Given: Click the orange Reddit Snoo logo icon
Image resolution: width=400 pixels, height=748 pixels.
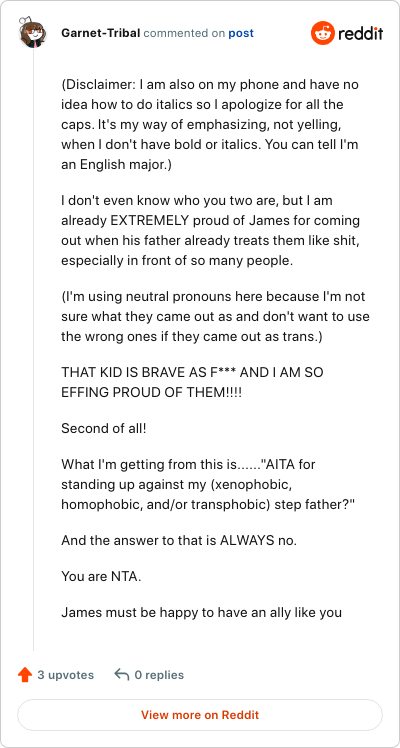Looking at the screenshot, I should [x=323, y=33].
